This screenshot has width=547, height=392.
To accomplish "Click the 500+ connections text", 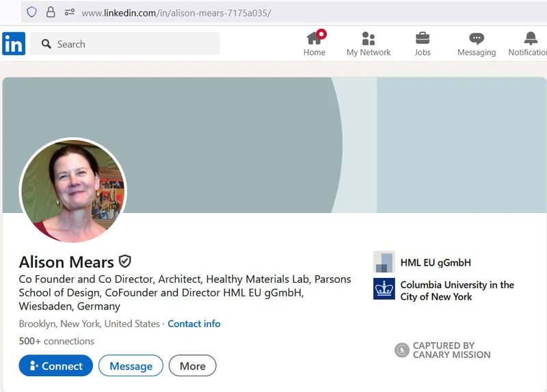I will (x=57, y=341).
